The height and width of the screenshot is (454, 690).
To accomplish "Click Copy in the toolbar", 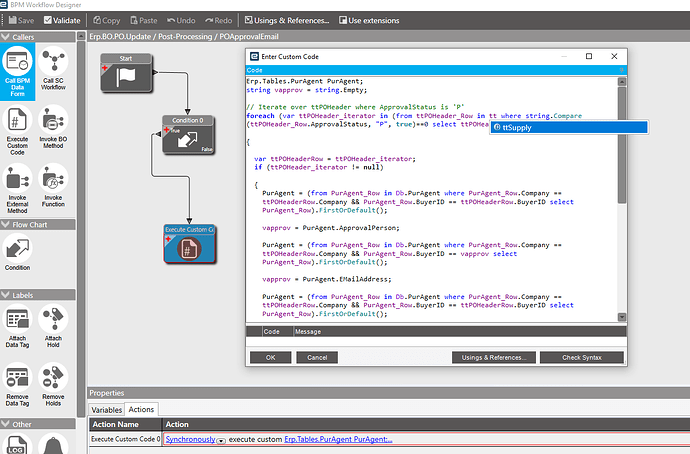I will [106, 20].
